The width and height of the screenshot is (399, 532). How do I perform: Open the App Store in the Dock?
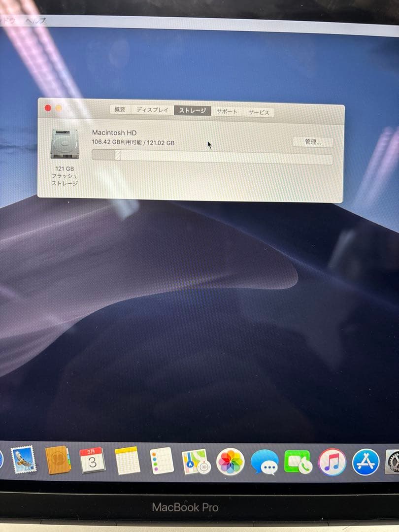coord(366,462)
